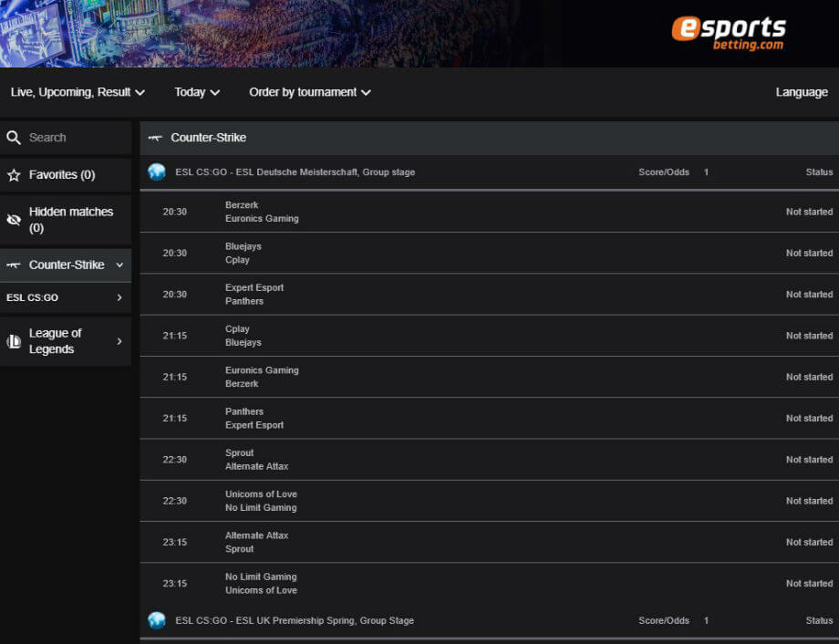Click the rifle icon in Counter-Strike header
The height and width of the screenshot is (644, 839).
coord(155,138)
